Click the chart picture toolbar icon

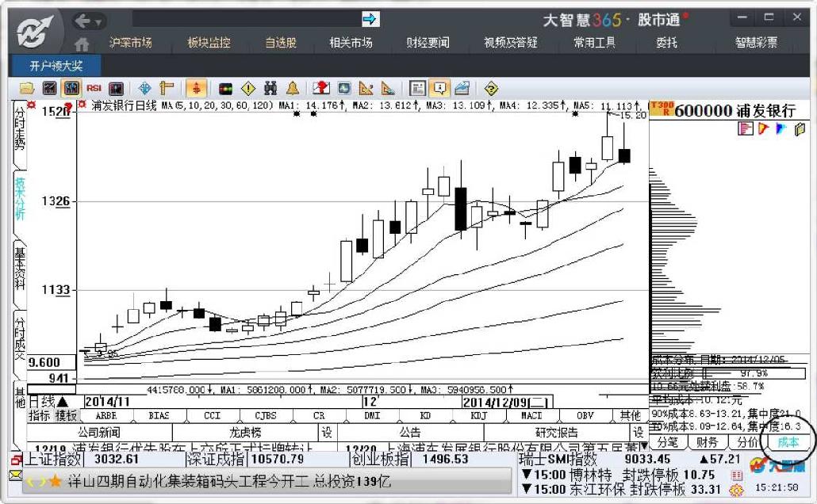tap(462, 89)
